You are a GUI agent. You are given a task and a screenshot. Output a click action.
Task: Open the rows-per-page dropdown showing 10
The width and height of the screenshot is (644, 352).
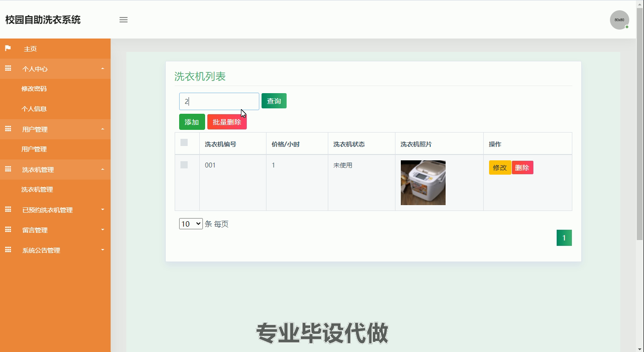(x=191, y=224)
